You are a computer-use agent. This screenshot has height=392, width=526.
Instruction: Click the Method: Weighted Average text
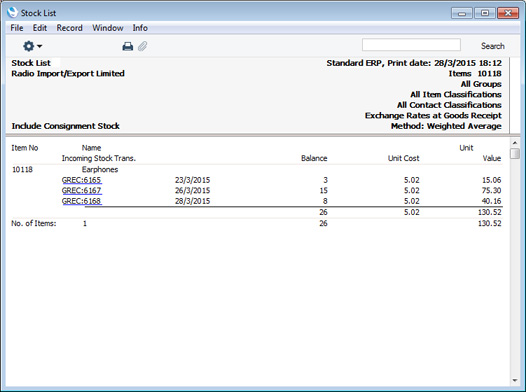446,126
